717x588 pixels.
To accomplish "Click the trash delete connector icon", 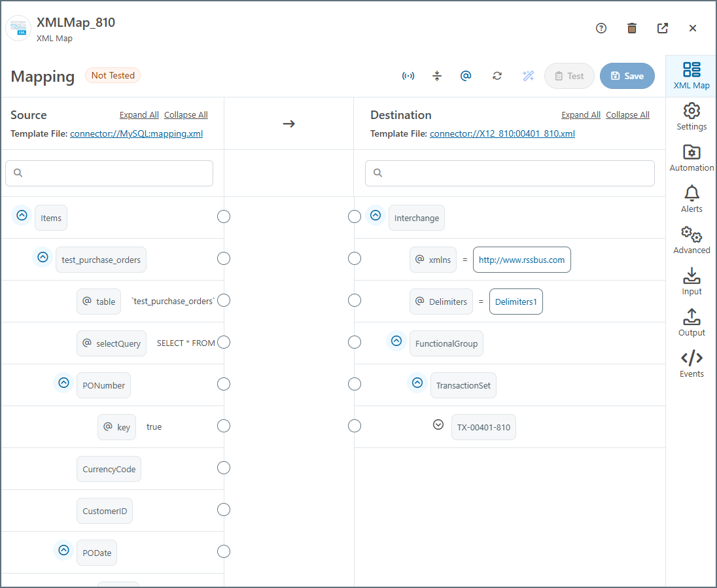I will 632,28.
